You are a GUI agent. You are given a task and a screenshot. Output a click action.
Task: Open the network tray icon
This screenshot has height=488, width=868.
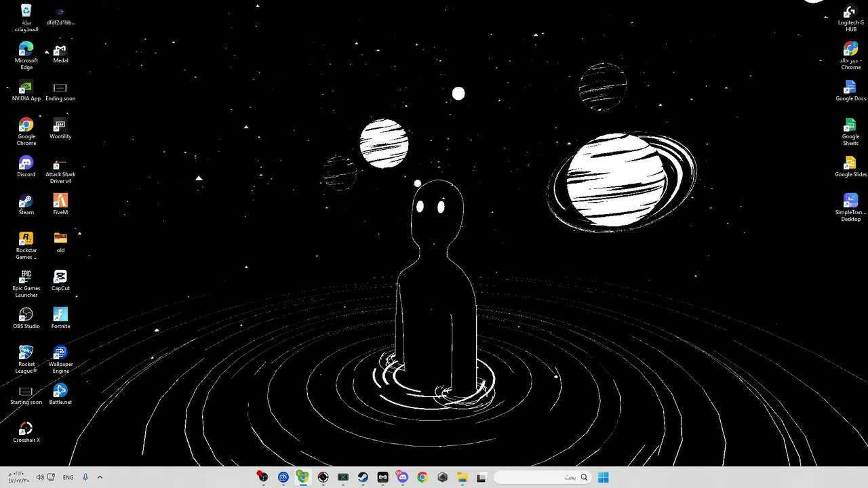click(x=51, y=477)
